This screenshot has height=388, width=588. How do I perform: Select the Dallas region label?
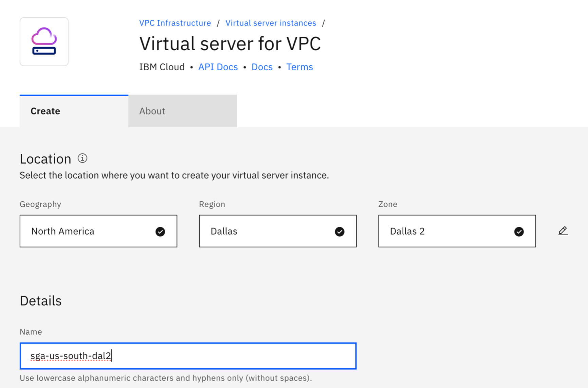pos(224,231)
